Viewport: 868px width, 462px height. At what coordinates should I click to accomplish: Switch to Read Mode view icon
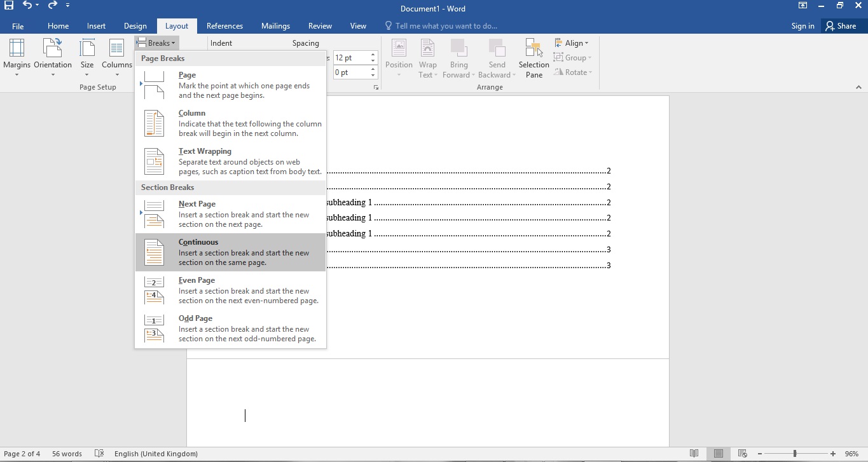point(694,454)
